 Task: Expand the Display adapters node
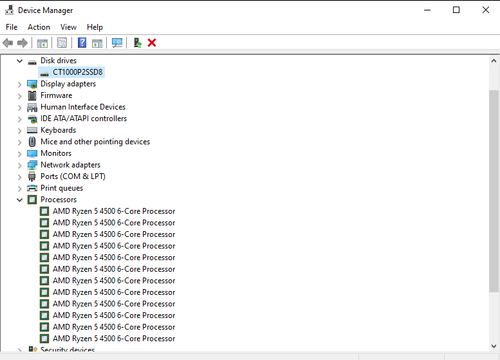pyautogui.click(x=20, y=84)
